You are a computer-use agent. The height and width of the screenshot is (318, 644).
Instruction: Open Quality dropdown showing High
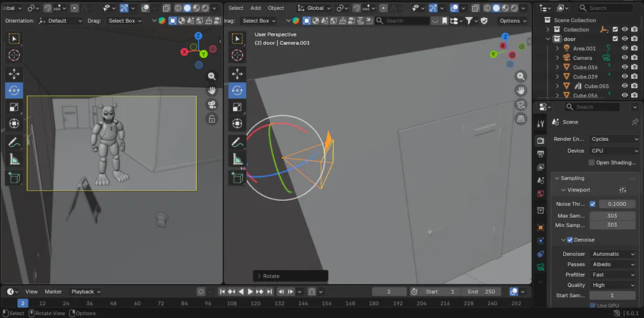coord(613,284)
